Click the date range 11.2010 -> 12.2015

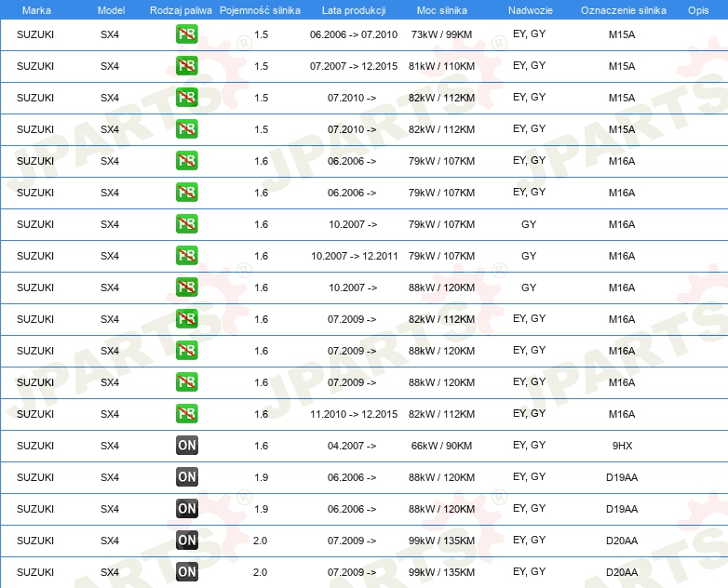[x=354, y=414]
